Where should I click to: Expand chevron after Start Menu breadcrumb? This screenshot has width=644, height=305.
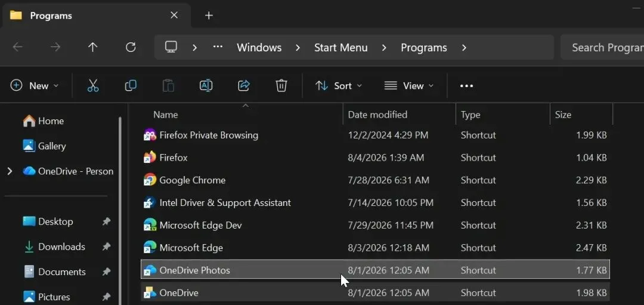tap(384, 48)
